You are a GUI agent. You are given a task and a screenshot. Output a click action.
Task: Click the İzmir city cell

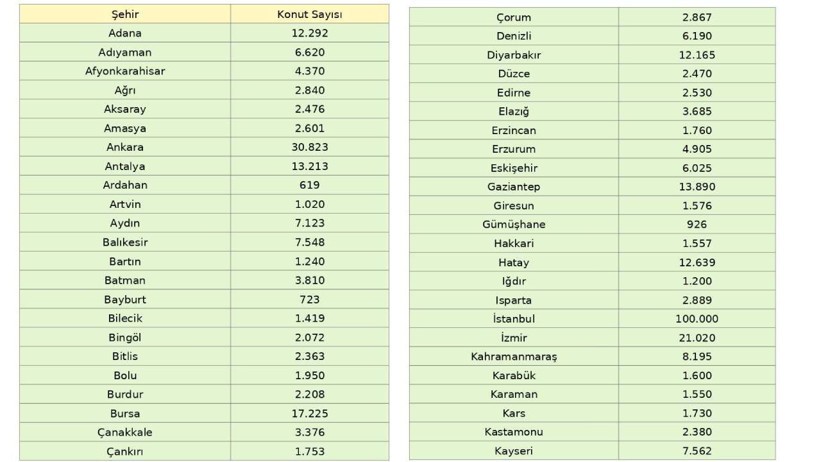(x=514, y=337)
